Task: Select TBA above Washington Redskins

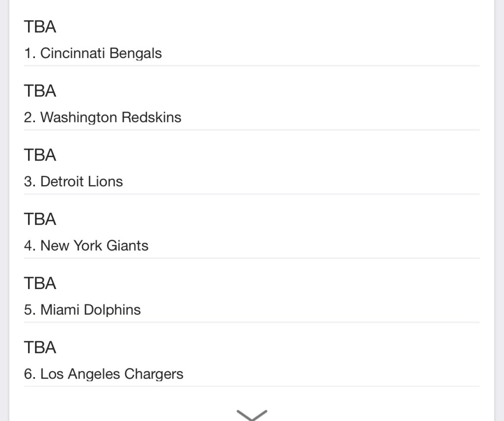Action: tap(40, 91)
